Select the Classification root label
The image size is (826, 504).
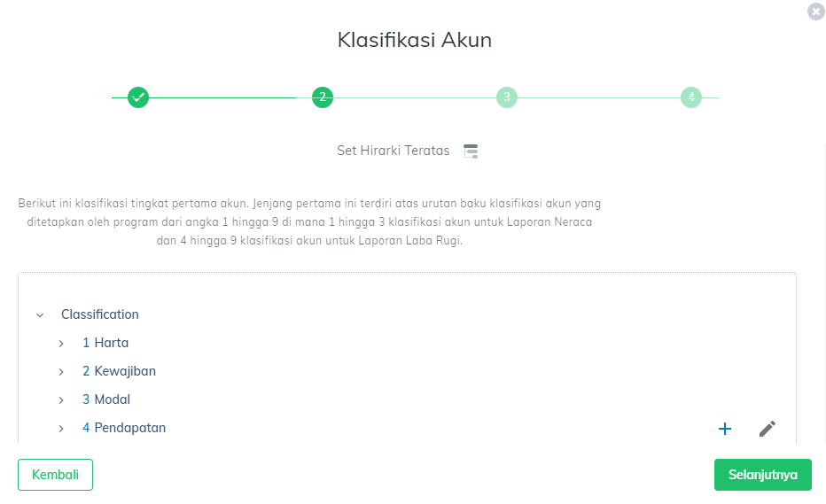[x=100, y=314]
